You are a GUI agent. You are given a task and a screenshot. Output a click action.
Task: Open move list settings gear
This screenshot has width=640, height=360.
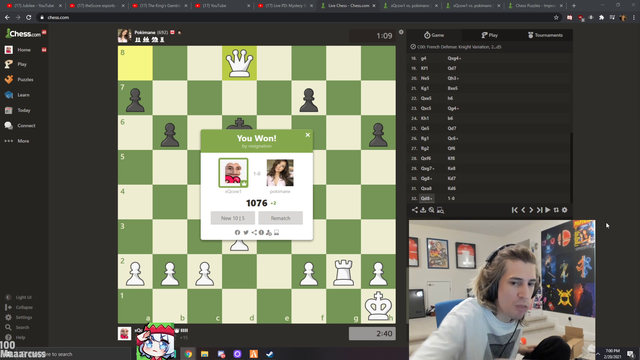click(x=564, y=210)
